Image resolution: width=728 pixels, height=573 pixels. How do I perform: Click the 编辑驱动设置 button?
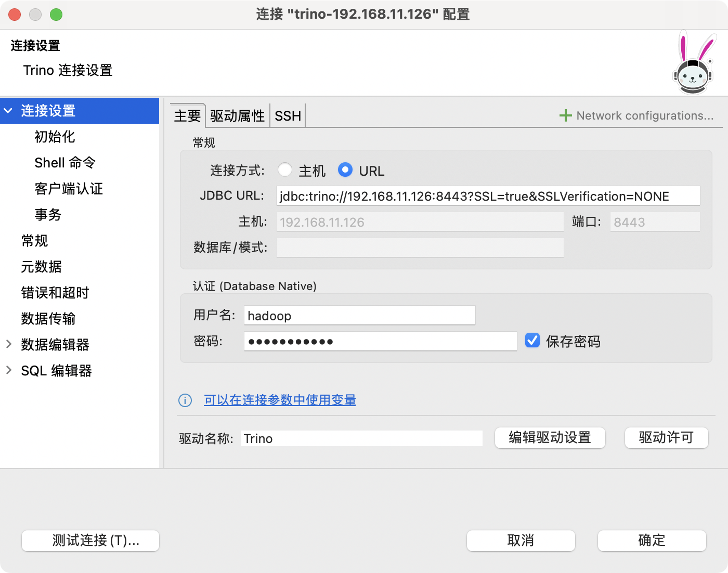click(x=550, y=438)
